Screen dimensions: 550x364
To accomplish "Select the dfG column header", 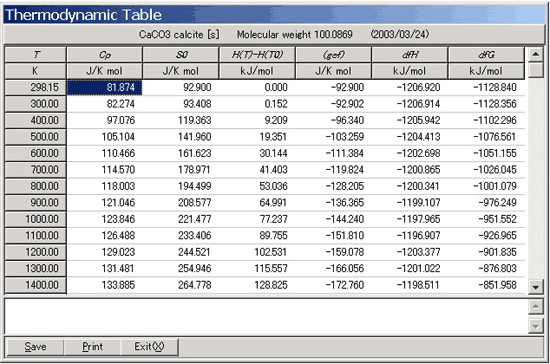I will pyautogui.click(x=487, y=55).
